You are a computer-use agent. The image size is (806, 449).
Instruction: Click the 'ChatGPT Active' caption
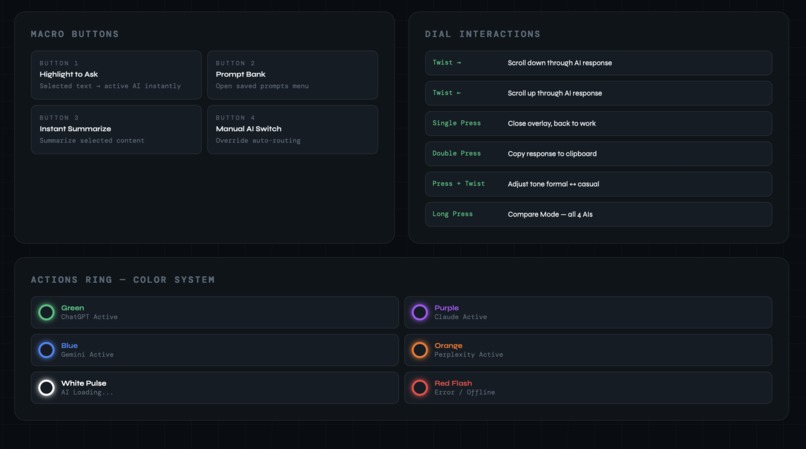tap(89, 317)
